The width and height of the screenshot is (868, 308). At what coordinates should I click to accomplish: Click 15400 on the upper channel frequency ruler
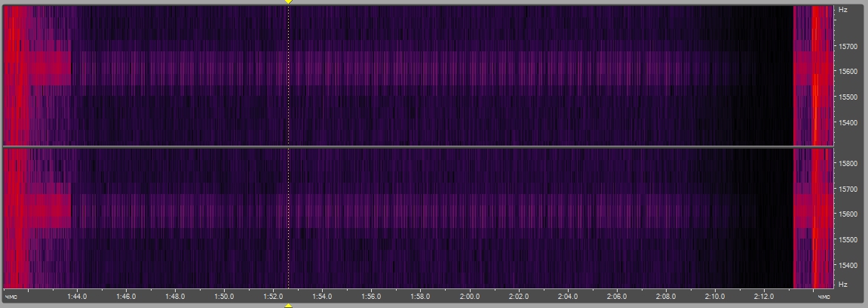click(848, 122)
